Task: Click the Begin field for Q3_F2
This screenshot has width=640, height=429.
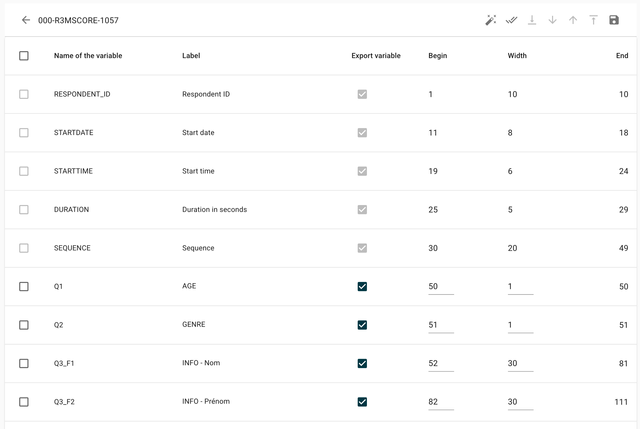Action: pos(440,402)
